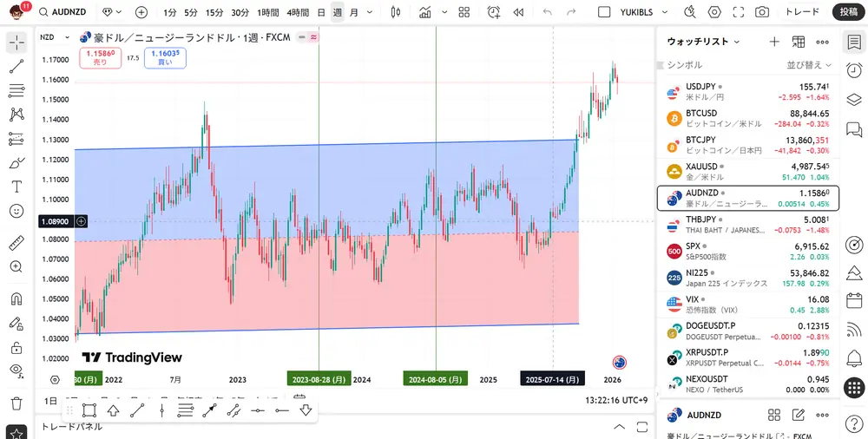Open the chart patterns tool
The height and width of the screenshot is (439, 868).
tap(16, 115)
